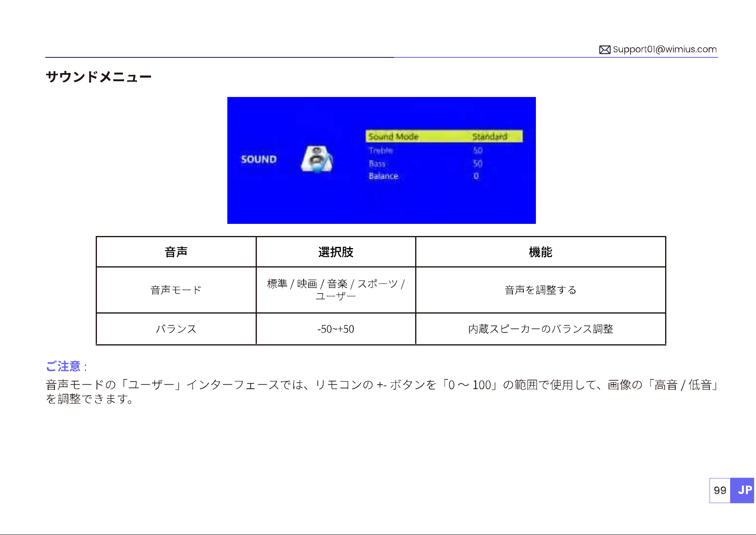This screenshot has width=756, height=535.
Task: Click the バランス table cell
Action: tap(176, 329)
